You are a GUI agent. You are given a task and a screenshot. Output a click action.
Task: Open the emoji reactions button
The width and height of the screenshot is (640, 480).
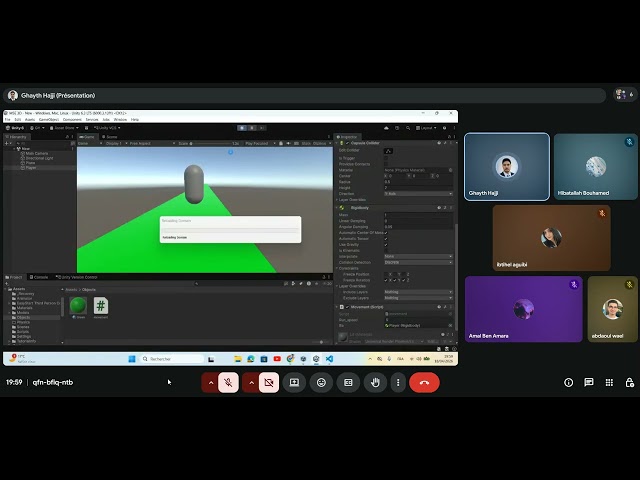click(321, 382)
